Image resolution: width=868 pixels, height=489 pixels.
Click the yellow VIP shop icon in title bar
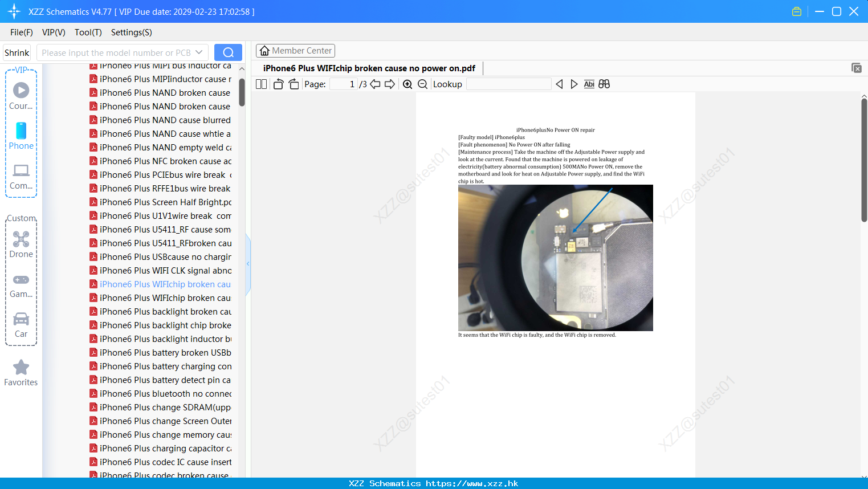(797, 11)
